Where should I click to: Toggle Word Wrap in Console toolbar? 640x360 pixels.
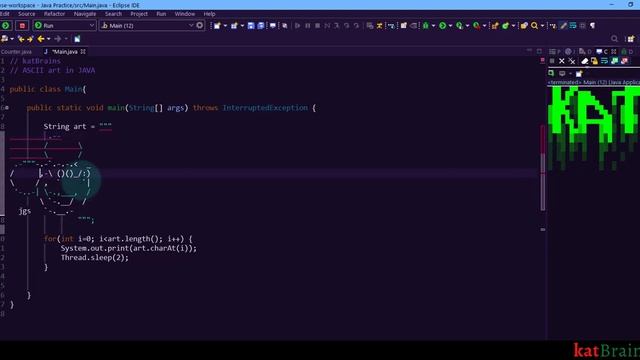pyautogui.click(x=604, y=61)
